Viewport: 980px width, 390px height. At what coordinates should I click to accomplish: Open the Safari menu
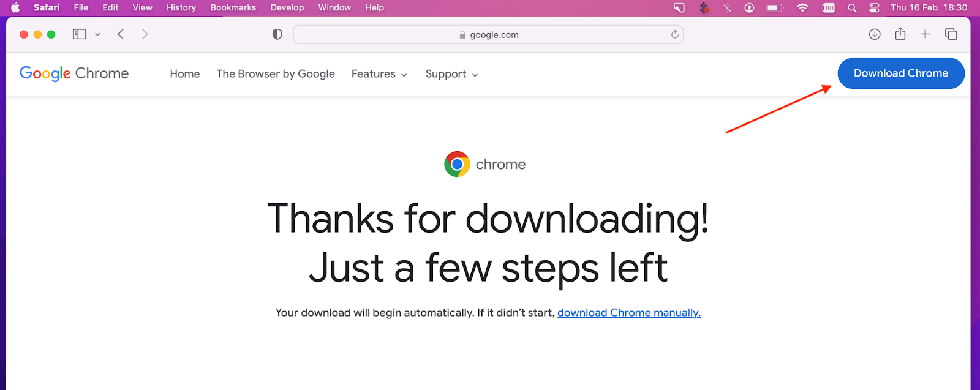47,7
